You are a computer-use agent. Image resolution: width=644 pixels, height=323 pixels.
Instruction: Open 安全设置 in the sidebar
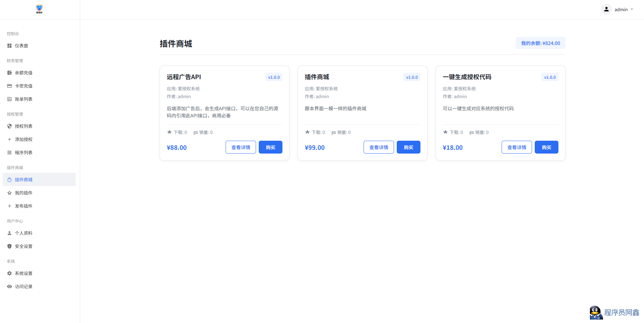click(24, 246)
